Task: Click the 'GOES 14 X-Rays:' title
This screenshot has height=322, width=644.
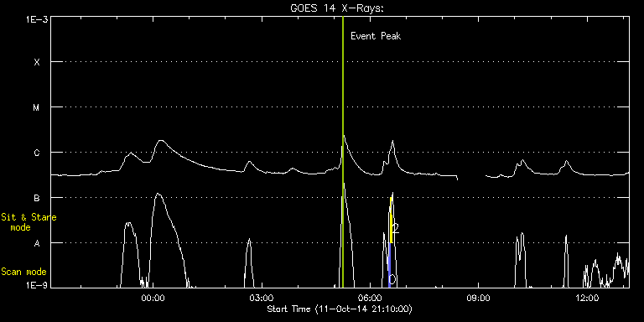Action: pyautogui.click(x=337, y=8)
